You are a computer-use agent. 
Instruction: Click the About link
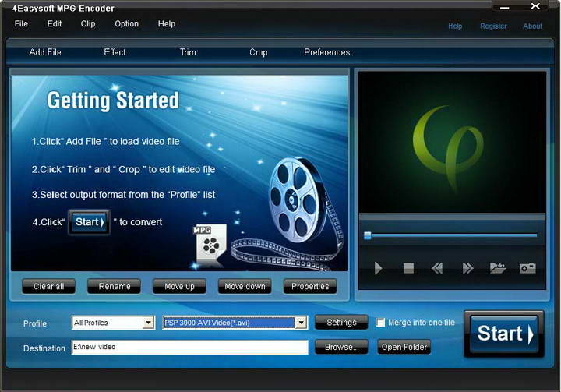[532, 26]
